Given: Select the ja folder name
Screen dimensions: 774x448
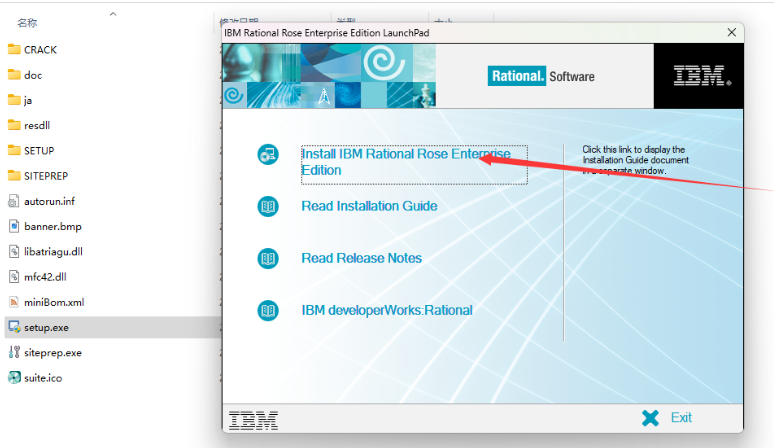Looking at the screenshot, I should tap(28, 100).
